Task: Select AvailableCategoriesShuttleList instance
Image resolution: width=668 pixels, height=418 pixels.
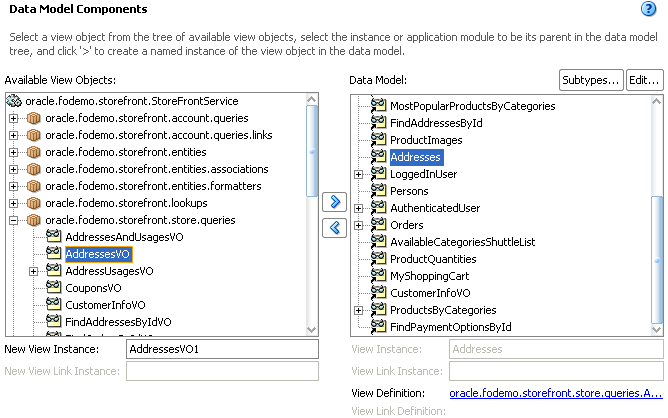Action: pos(462,242)
